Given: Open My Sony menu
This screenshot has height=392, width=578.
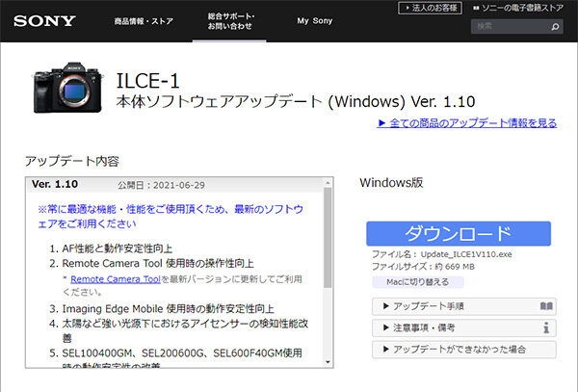Looking at the screenshot, I should tap(315, 21).
